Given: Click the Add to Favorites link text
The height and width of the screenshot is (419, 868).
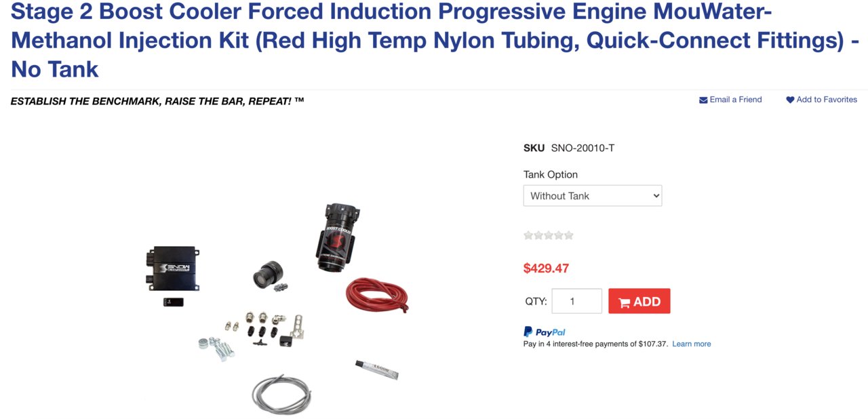Looking at the screenshot, I should tap(827, 100).
